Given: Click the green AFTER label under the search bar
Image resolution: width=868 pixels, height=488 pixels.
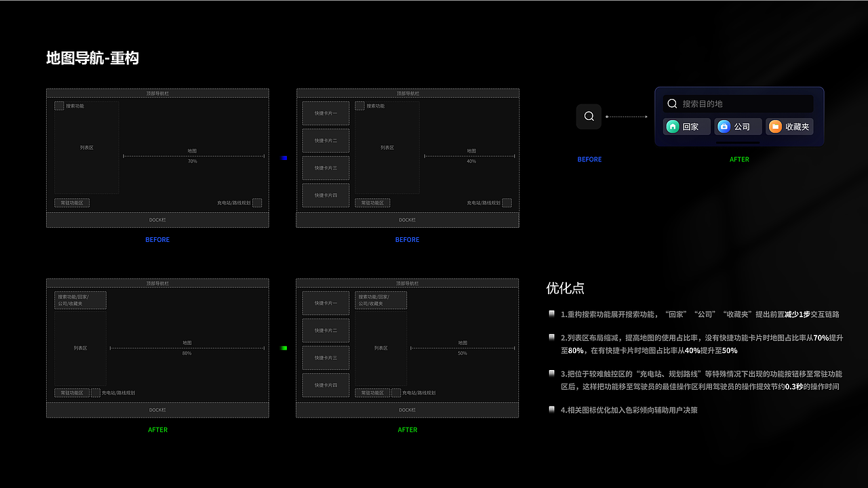Looking at the screenshot, I should 739,159.
